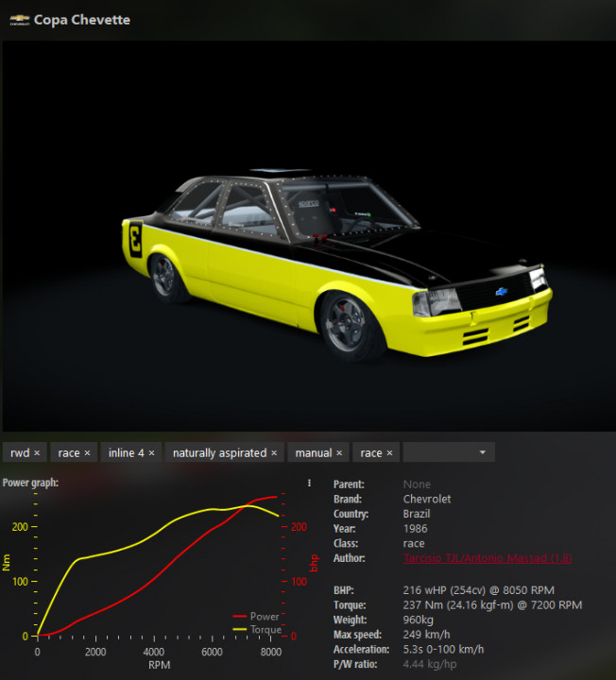The image size is (616, 680).
Task: Remove the rwd tag
Action: [x=37, y=452]
